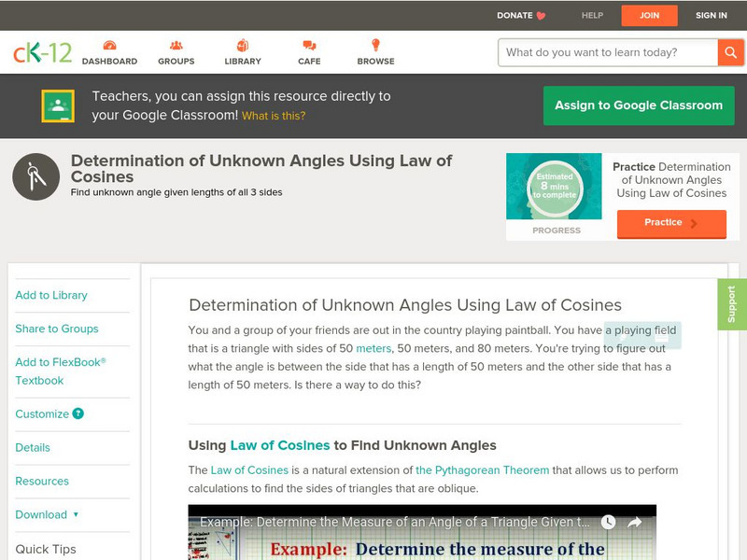Open the Browse lightbulb icon
The width and height of the screenshot is (747, 560).
pyautogui.click(x=375, y=46)
